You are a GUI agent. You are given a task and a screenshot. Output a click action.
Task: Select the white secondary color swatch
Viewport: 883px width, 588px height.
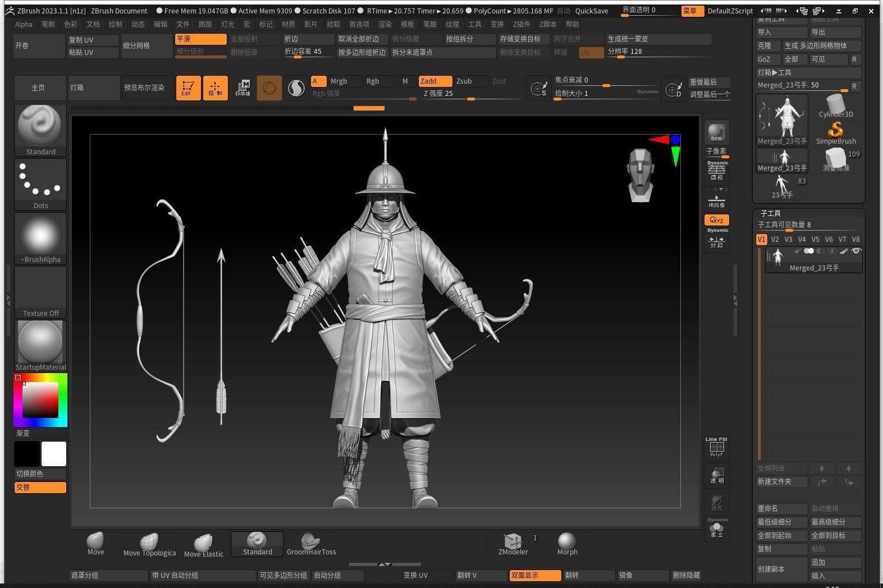[x=54, y=454]
